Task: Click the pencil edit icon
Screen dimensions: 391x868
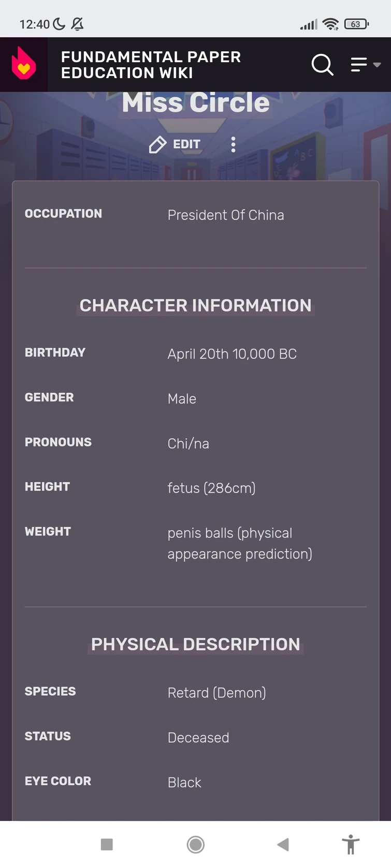Action: (x=157, y=145)
